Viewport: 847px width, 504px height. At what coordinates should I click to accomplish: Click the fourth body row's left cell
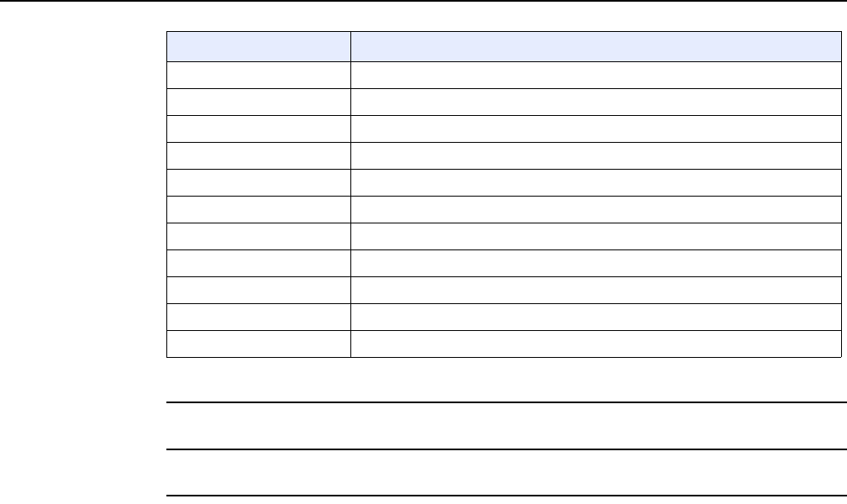point(259,155)
